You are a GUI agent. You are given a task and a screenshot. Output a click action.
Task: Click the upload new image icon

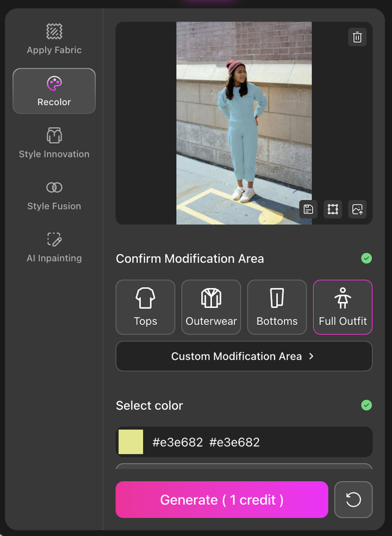click(357, 209)
